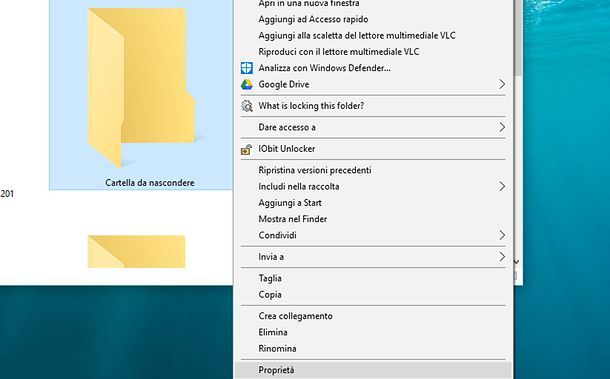Click the Cartella da nascondere folder name
The width and height of the screenshot is (610, 379).
point(150,182)
